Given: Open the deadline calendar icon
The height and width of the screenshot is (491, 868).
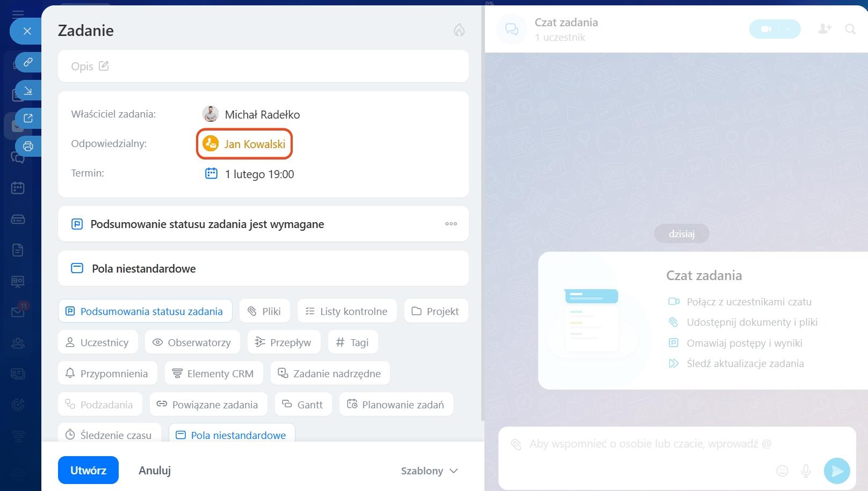Looking at the screenshot, I should tap(211, 173).
